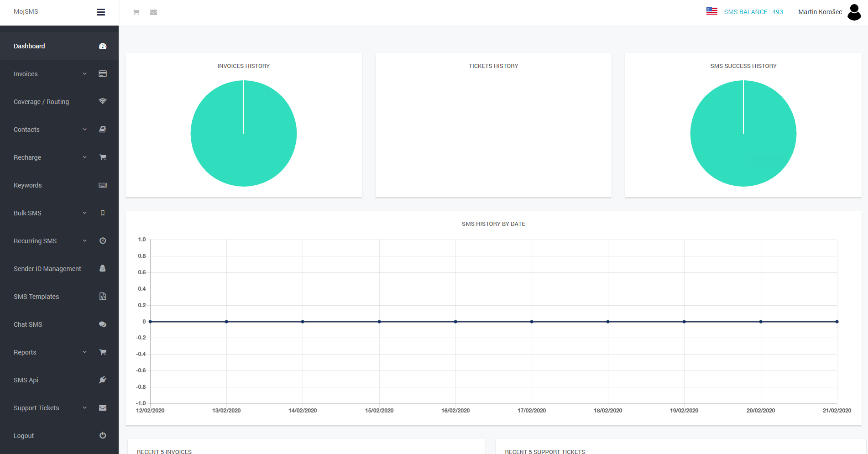Open the shopping cart icon in top bar
Image resolution: width=868 pixels, height=454 pixels.
(x=136, y=12)
